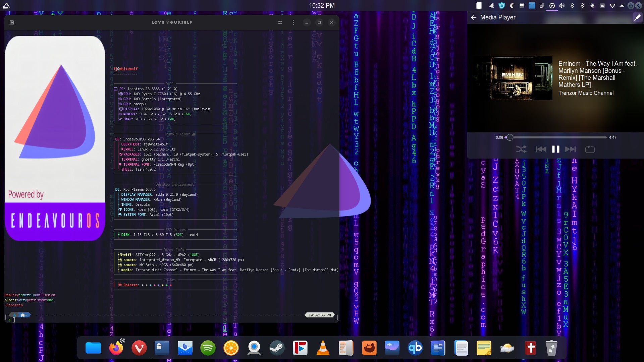The image size is (644, 362).
Task: Open the Bible app from the dock
Action: coord(530,348)
